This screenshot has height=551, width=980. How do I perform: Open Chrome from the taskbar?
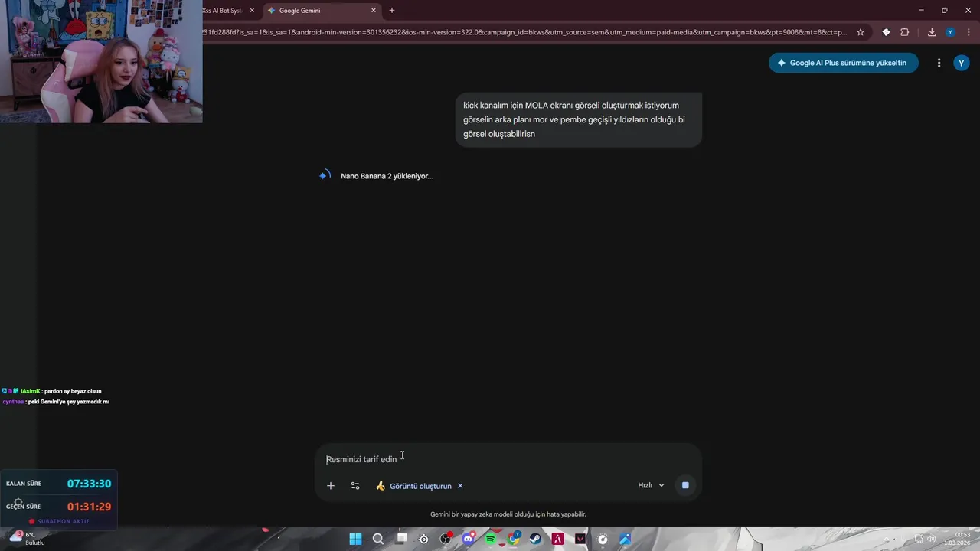pyautogui.click(x=514, y=539)
